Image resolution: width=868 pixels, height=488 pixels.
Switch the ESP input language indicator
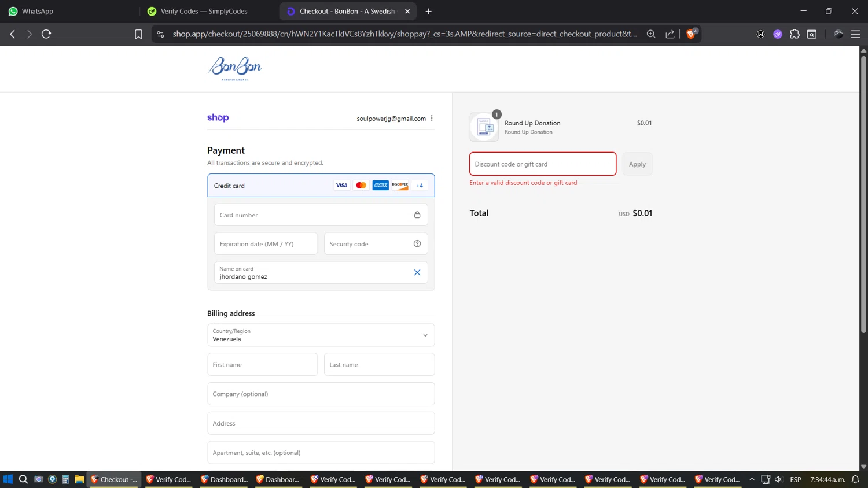pos(796,479)
